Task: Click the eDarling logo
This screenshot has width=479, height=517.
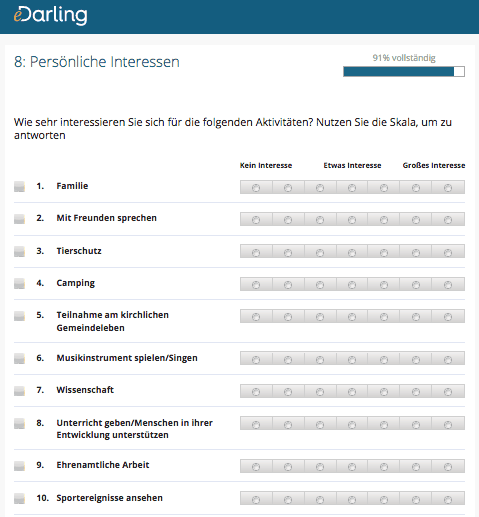Action: 51,15
